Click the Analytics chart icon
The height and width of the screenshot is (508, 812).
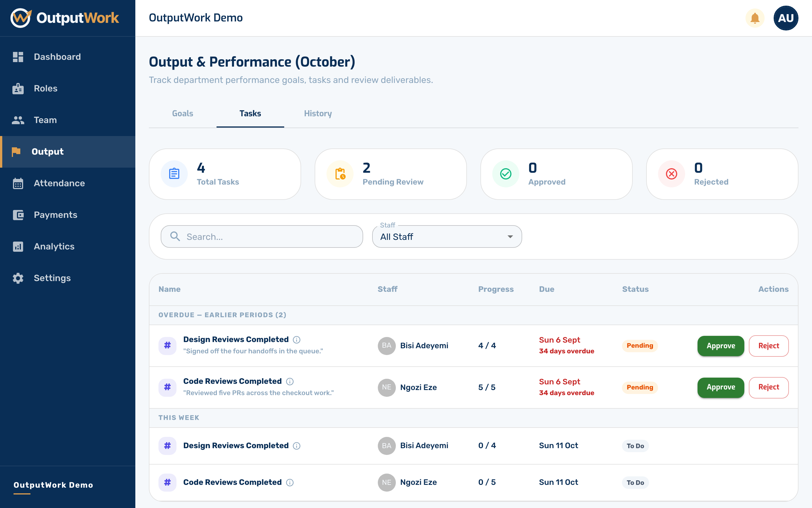18,246
